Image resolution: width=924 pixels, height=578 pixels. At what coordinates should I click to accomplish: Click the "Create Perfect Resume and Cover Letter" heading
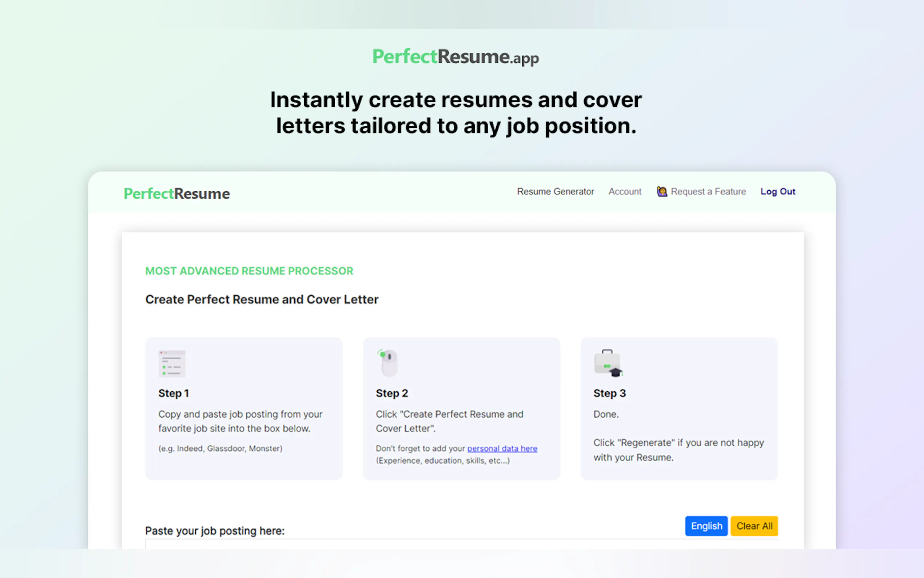click(262, 299)
